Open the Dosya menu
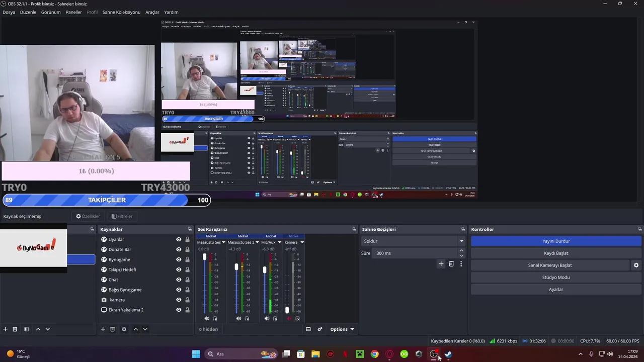This screenshot has height=362, width=644. click(x=9, y=12)
